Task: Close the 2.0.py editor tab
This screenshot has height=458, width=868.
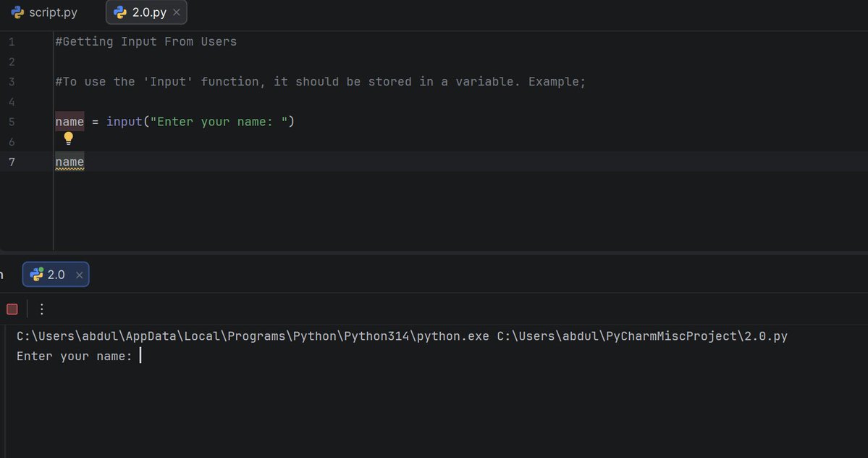Action: [177, 12]
